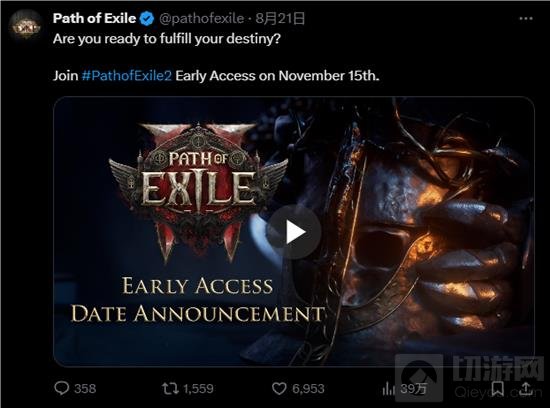Play the Early Access announcement video

coord(293,232)
